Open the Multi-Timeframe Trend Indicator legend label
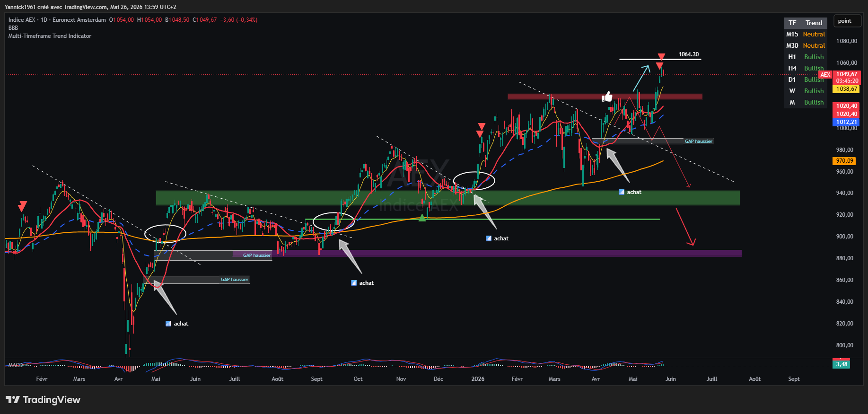 50,36
